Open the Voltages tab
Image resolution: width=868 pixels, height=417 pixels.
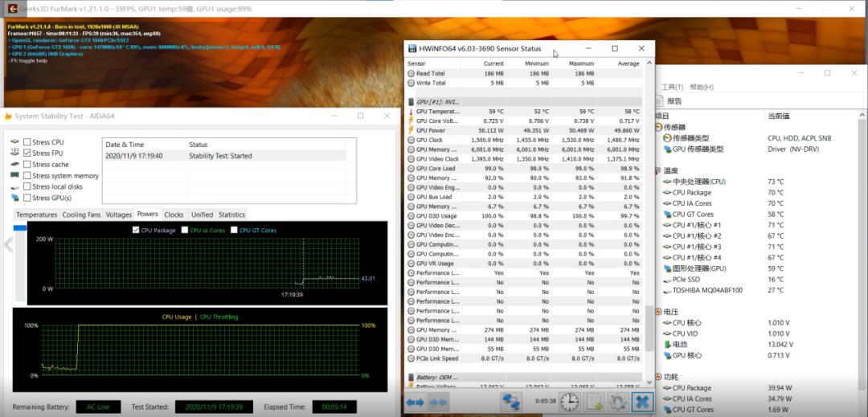[x=119, y=215]
